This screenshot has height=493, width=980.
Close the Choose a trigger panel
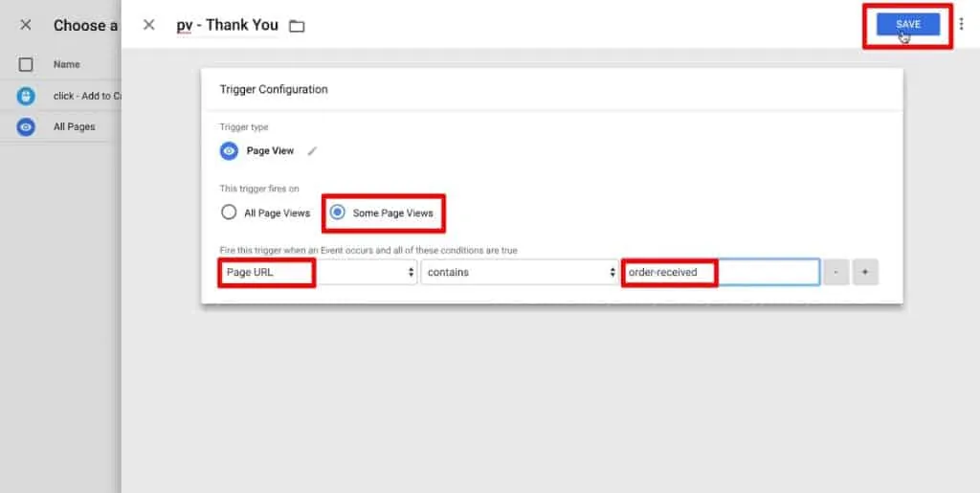coord(26,25)
